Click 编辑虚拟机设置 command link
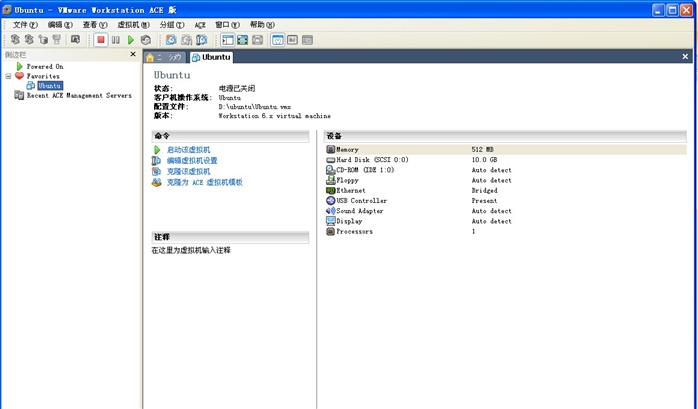698x409 pixels. tap(192, 161)
